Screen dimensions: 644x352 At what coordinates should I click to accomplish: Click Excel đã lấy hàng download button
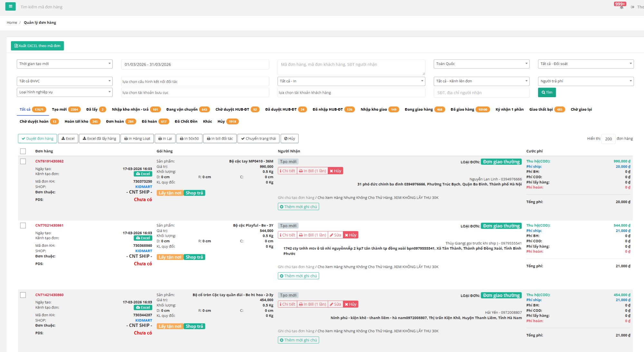click(x=99, y=139)
